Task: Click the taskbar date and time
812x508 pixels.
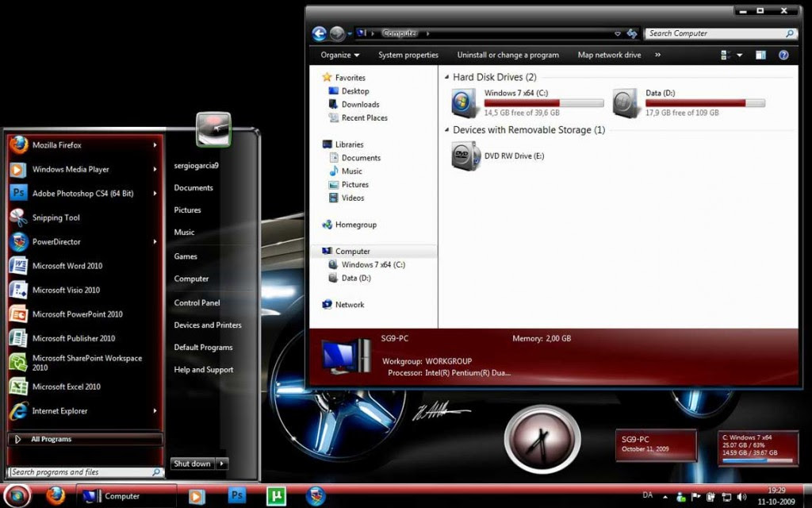Action: (776, 496)
